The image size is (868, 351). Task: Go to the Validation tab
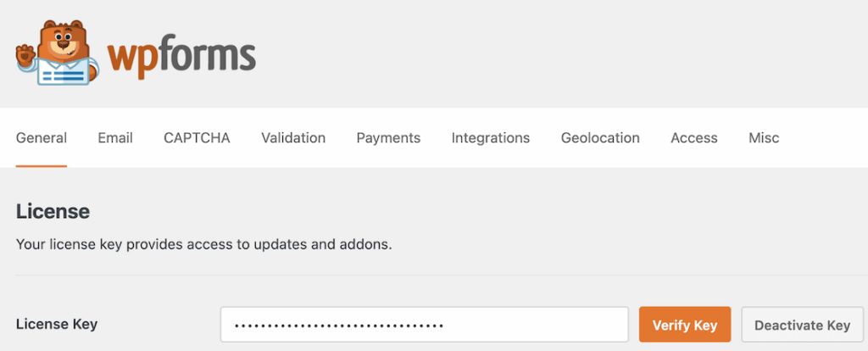click(x=293, y=138)
